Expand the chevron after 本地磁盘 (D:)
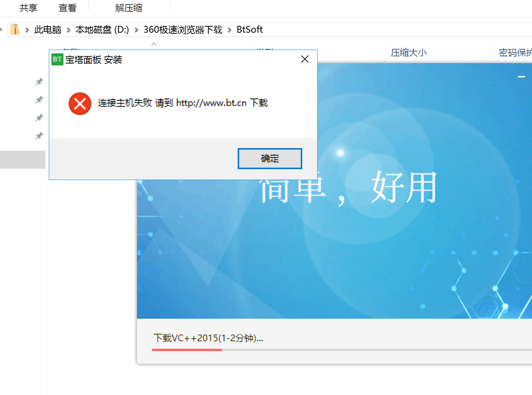The height and width of the screenshot is (395, 532). point(136,30)
